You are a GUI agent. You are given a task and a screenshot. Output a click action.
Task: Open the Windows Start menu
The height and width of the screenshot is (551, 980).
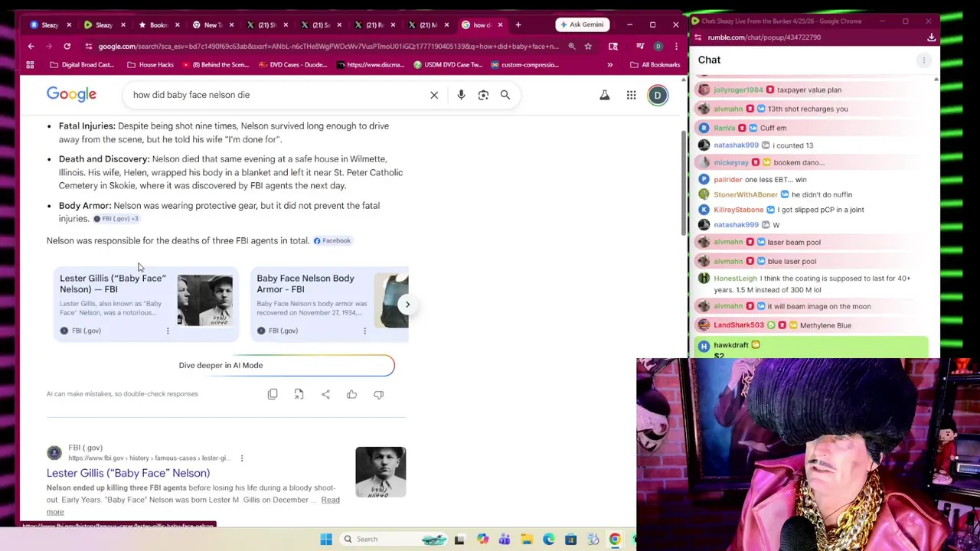[x=326, y=540]
